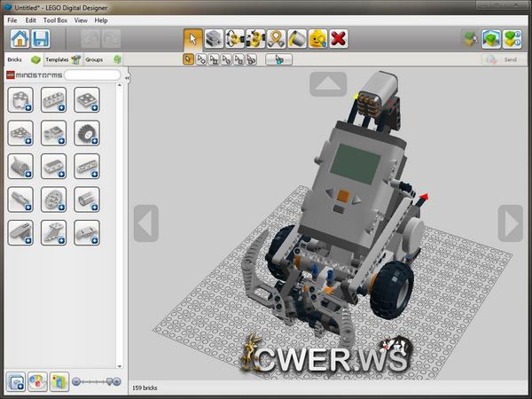Expand the first brick category in palette
This screenshot has width=532, height=399.
[20, 100]
